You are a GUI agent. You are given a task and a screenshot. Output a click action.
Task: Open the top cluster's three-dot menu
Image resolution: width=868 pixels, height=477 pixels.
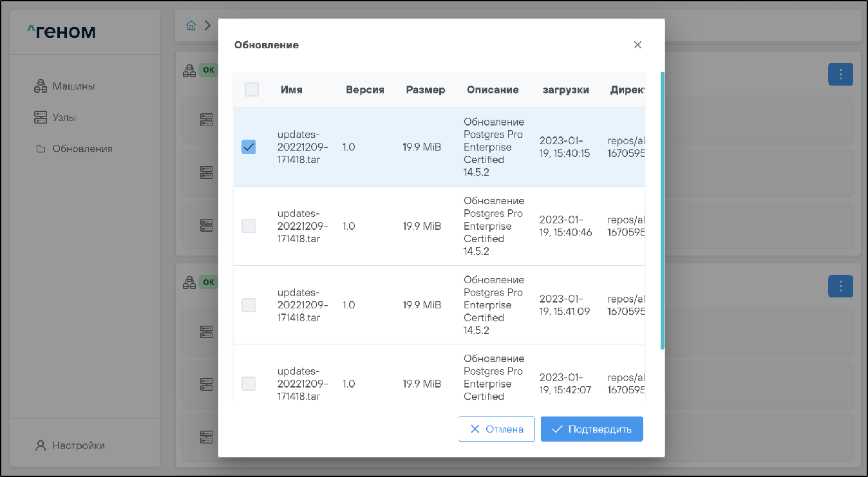point(840,75)
